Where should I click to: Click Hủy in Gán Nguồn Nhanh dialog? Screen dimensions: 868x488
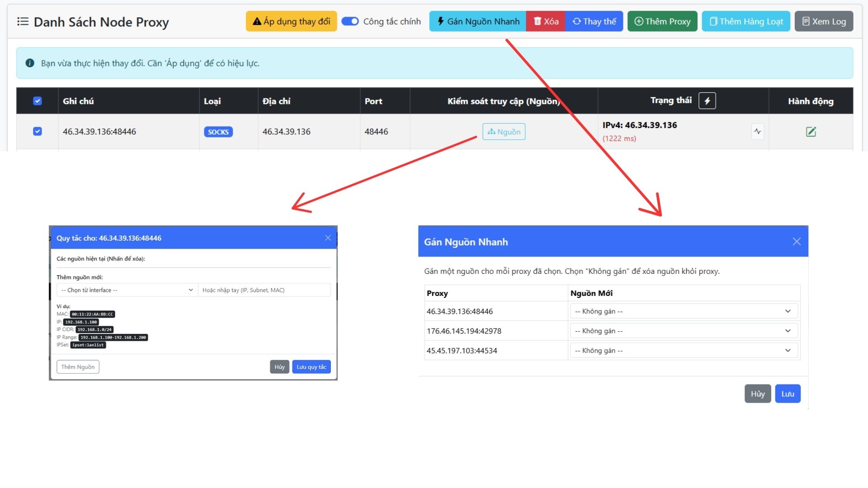click(758, 394)
